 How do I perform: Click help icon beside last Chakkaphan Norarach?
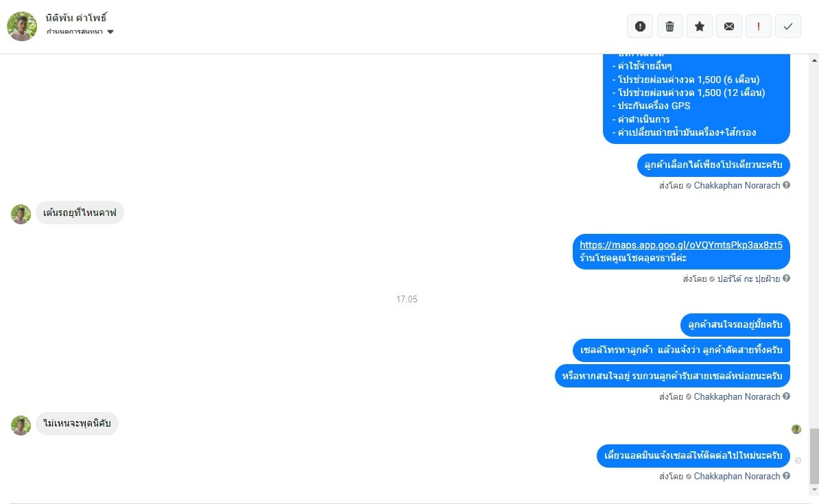[x=786, y=476]
